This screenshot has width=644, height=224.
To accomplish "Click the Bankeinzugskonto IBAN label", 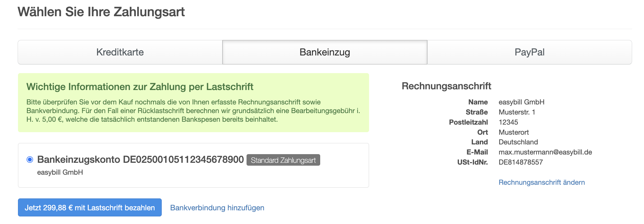I will (x=141, y=160).
